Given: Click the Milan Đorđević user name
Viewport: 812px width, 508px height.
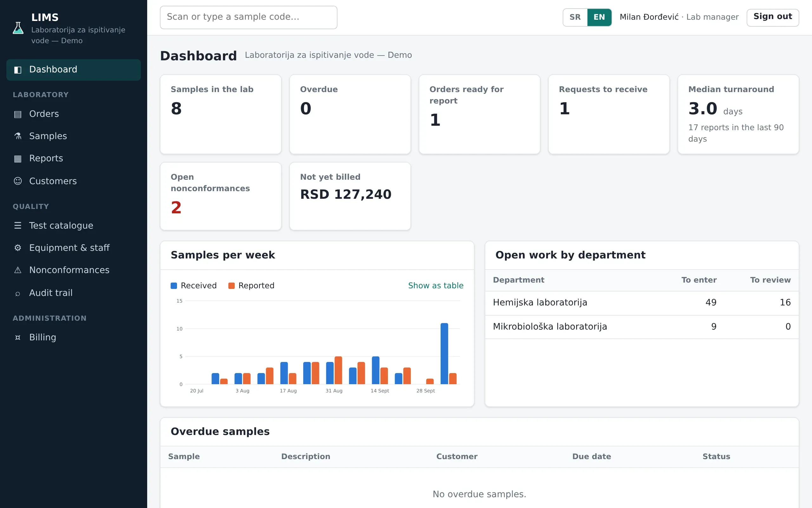Looking at the screenshot, I should (x=649, y=17).
